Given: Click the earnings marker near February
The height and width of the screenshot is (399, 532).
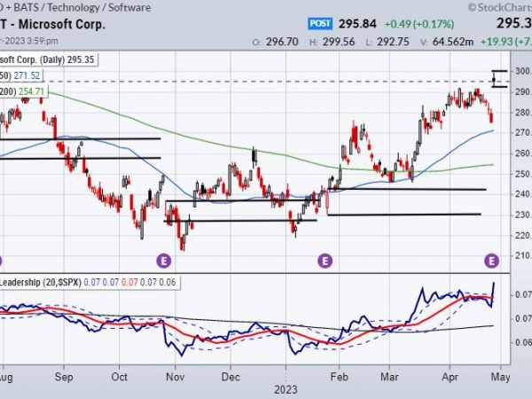Looking at the screenshot, I should (x=325, y=261).
